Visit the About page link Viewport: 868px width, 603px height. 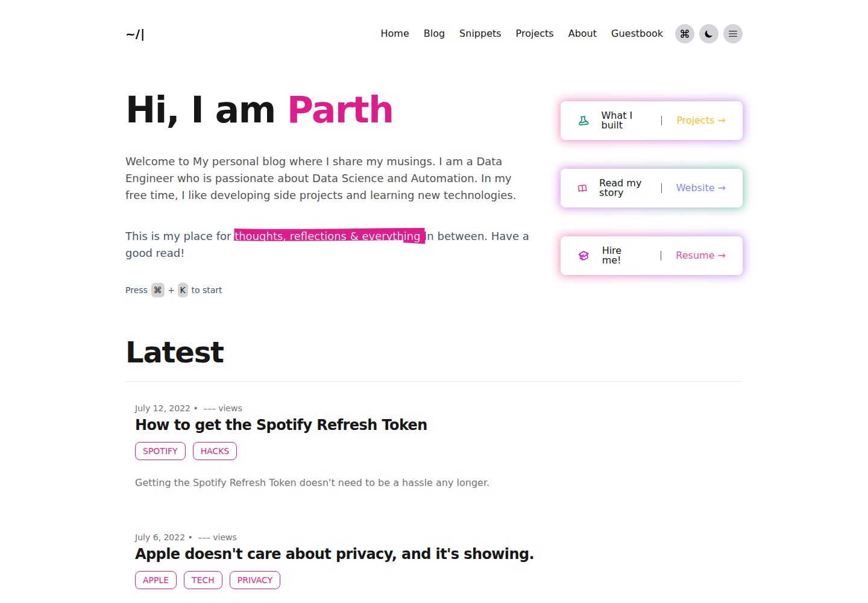click(582, 34)
